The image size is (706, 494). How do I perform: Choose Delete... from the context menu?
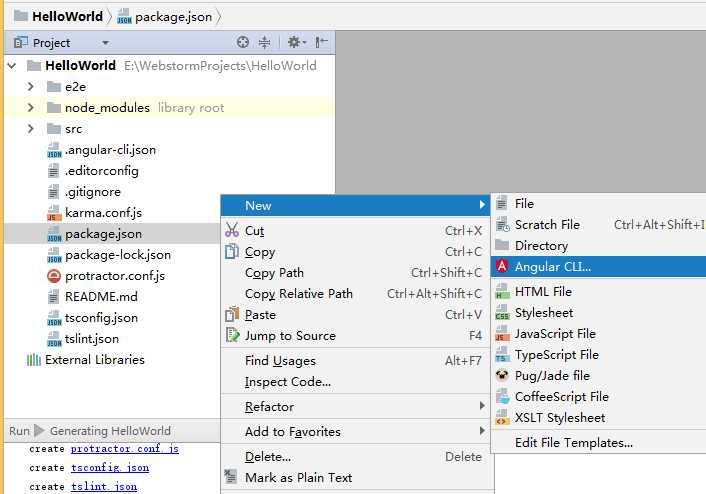pyautogui.click(x=356, y=457)
